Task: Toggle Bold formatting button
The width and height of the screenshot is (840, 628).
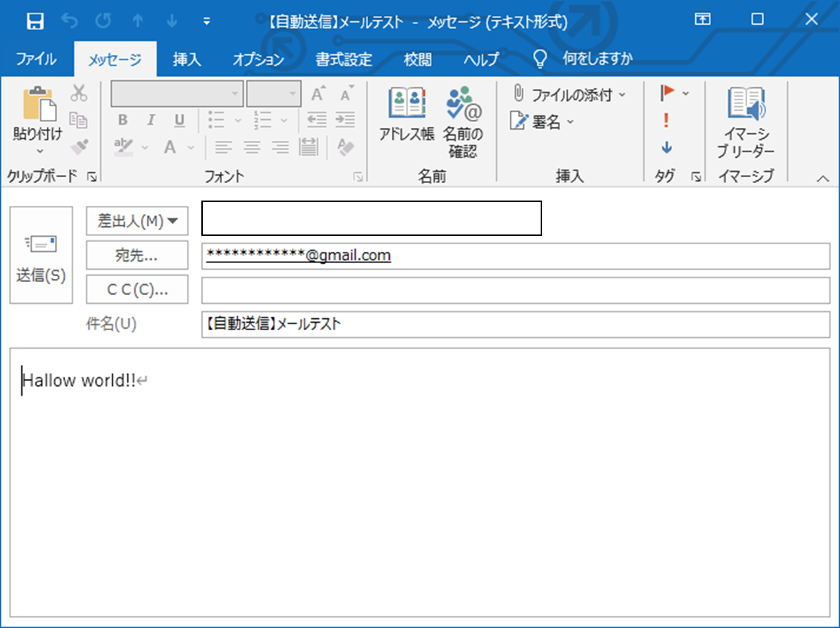Action: 123,120
